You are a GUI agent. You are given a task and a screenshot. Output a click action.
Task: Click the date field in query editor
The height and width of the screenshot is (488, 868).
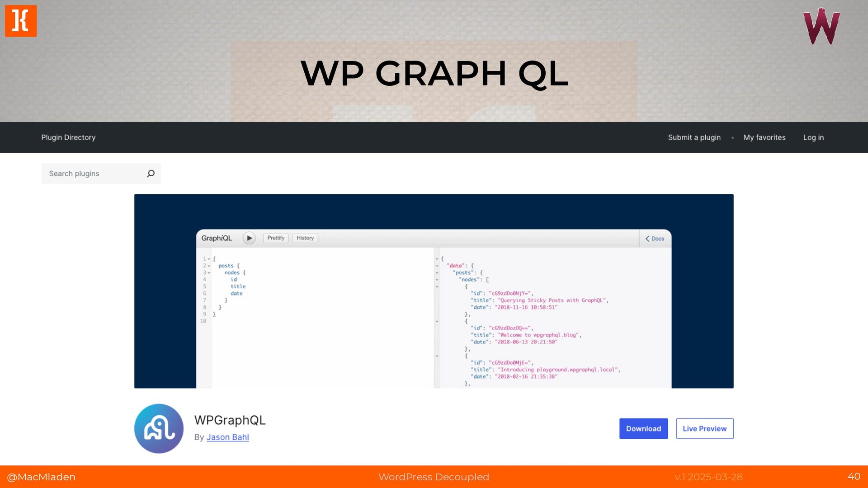pos(236,294)
